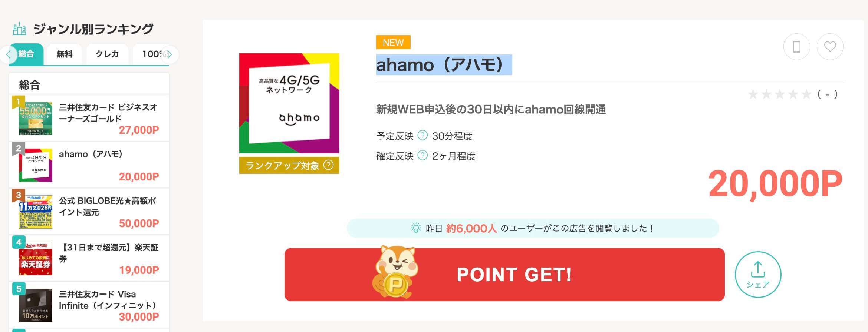Click 三井住友カード Visa Infinite thumbnail
The height and width of the screenshot is (332, 868).
tap(36, 305)
